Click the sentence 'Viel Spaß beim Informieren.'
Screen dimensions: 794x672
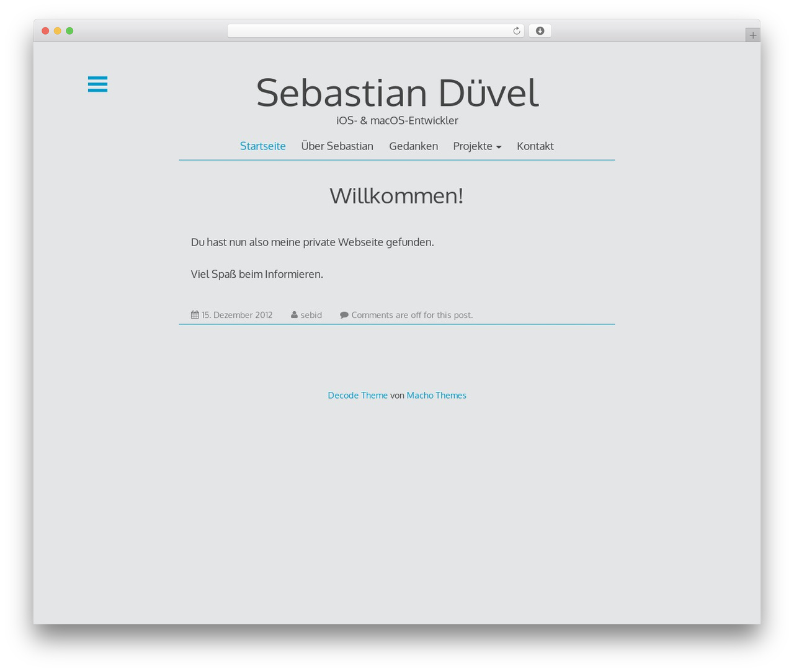pyautogui.click(x=257, y=274)
